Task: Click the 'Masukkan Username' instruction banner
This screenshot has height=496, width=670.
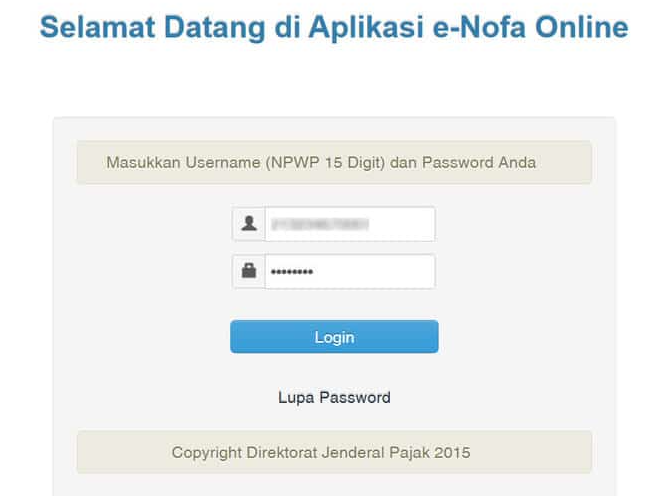Action: pos(334,162)
